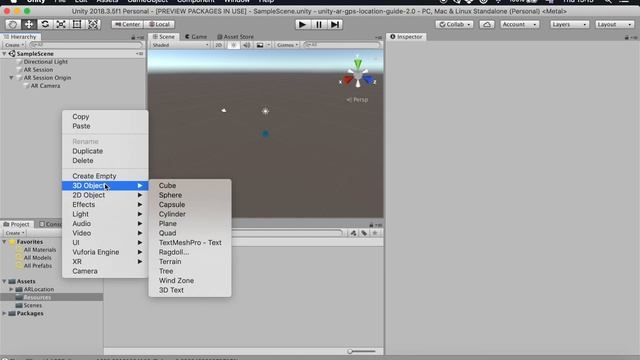Image resolution: width=640 pixels, height=360 pixels.
Task: Collapse the SampleScene tree node
Action: click(4, 54)
